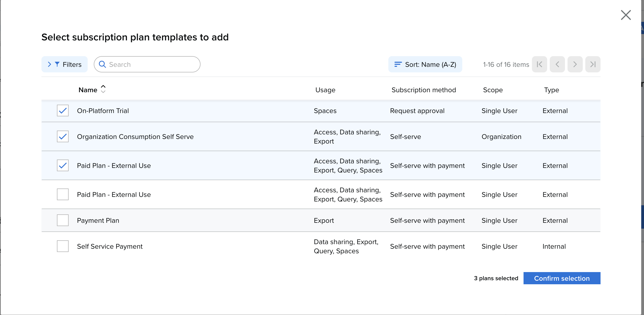The image size is (644, 315).
Task: Click the sort lines icon
Action: pos(398,64)
